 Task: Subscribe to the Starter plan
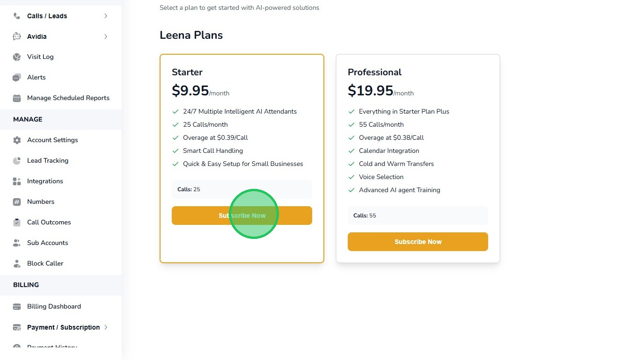(x=242, y=216)
